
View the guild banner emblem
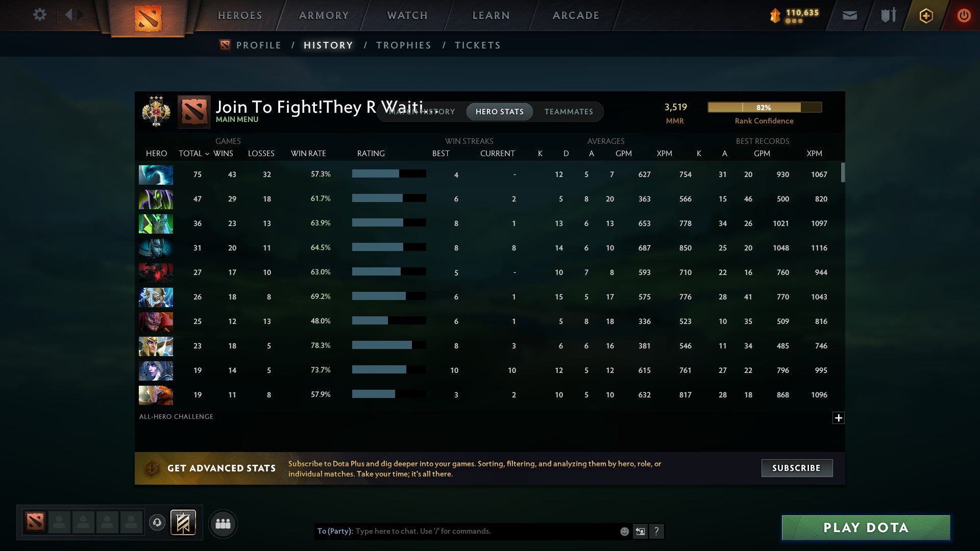point(183,523)
